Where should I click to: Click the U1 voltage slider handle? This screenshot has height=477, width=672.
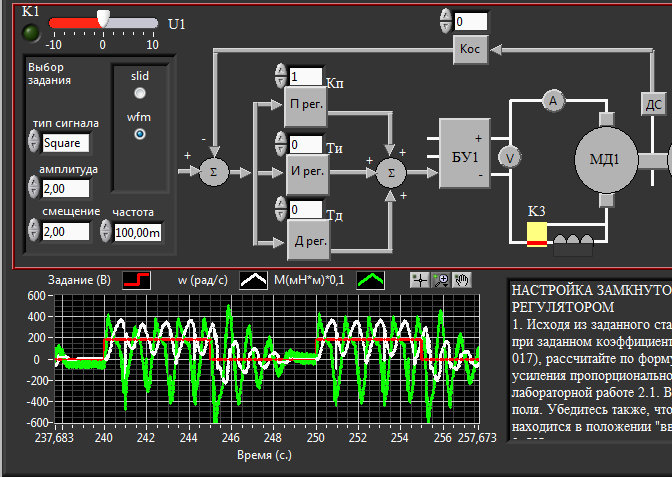(x=103, y=19)
